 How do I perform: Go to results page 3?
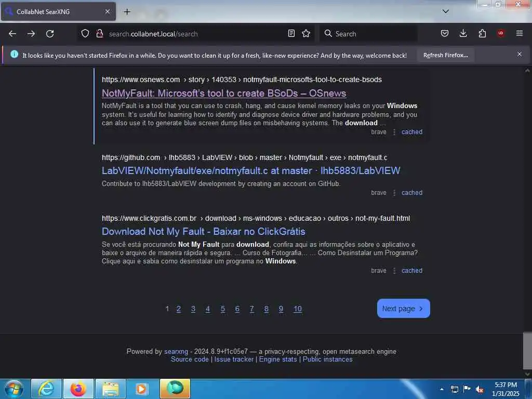pos(193,309)
